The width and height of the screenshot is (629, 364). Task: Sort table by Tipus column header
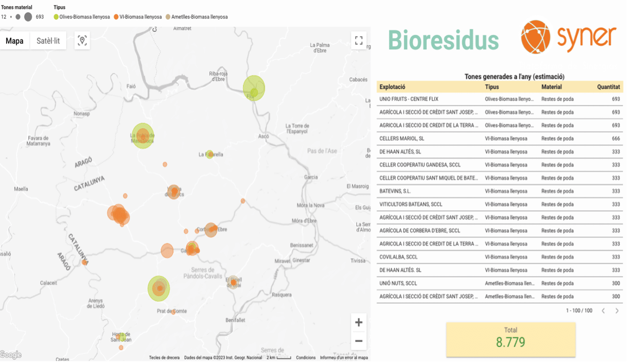pyautogui.click(x=492, y=87)
